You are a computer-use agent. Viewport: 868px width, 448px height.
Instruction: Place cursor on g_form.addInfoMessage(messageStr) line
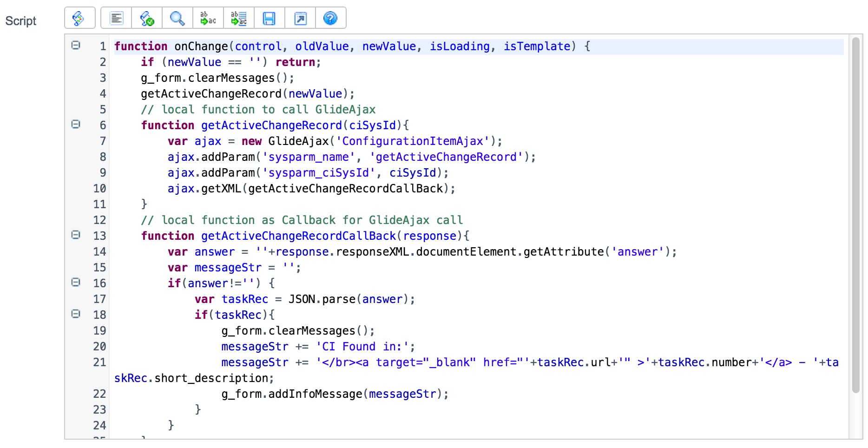(x=335, y=394)
